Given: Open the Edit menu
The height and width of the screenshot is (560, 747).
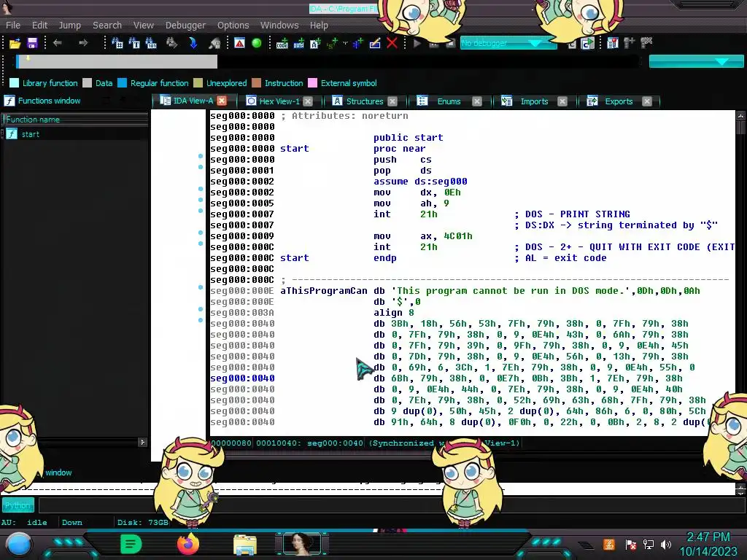Looking at the screenshot, I should click(39, 26).
